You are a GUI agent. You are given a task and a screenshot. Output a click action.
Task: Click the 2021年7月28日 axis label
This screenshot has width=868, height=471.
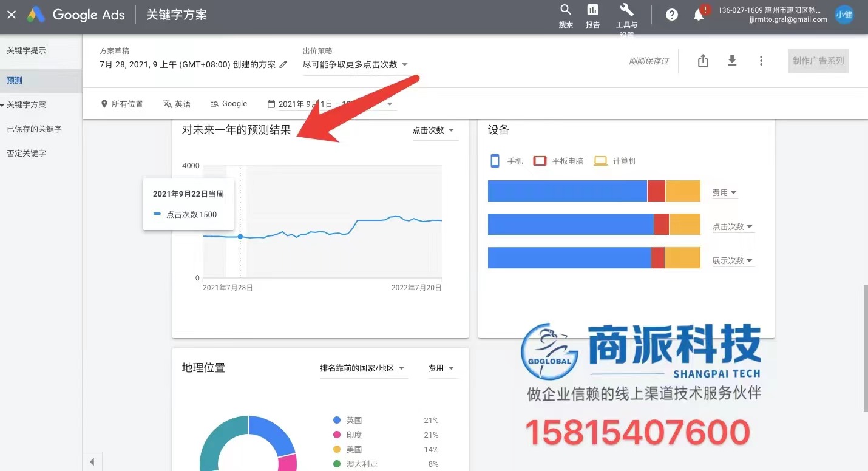(x=228, y=288)
